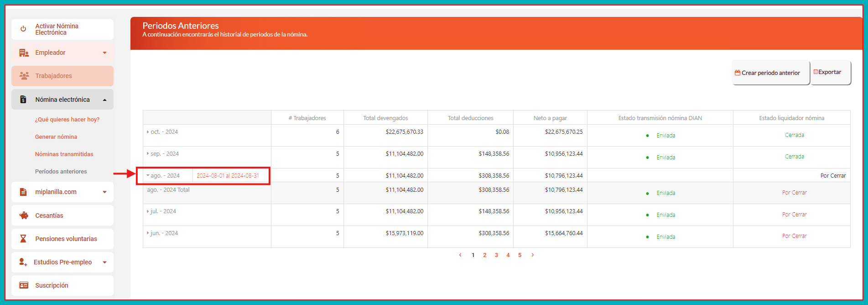
Task: Click the Crear periodo anterior button
Action: pos(771,73)
